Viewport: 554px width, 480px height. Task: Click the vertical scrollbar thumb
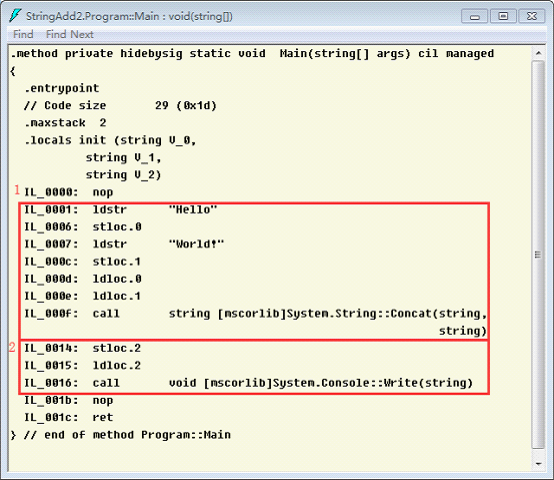point(538,255)
